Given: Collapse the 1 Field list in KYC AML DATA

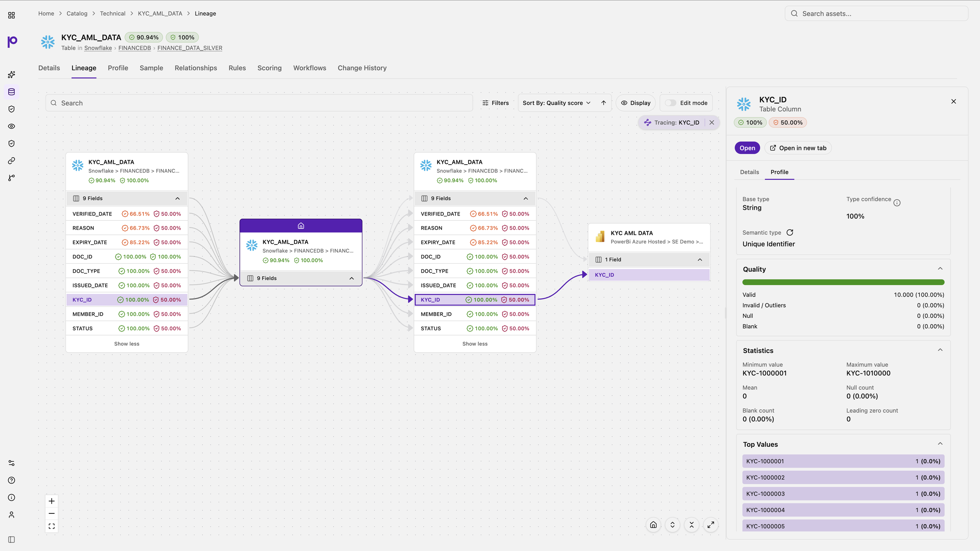Looking at the screenshot, I should 700,259.
